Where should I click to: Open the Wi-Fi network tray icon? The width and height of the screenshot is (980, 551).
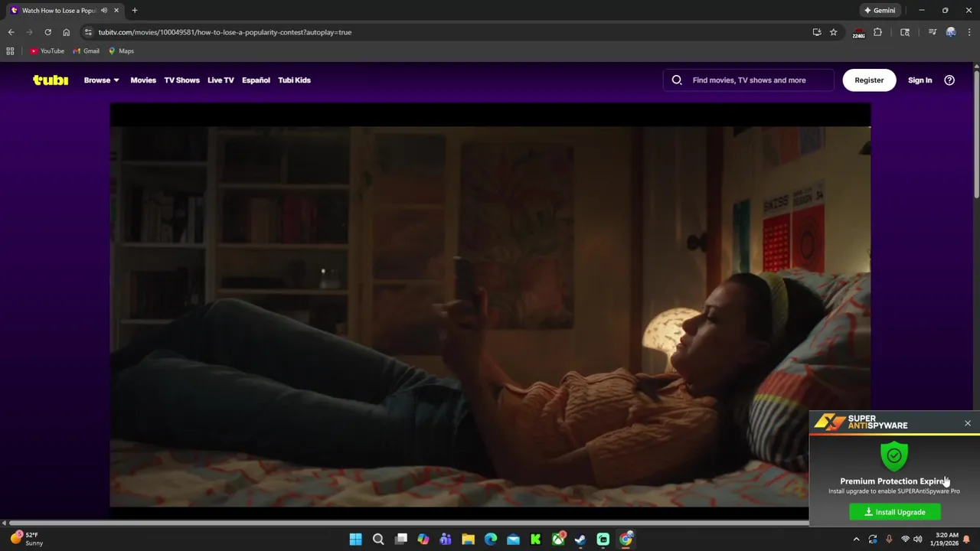tap(905, 539)
